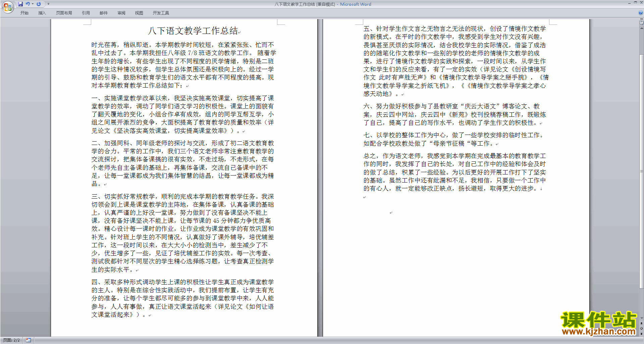
Task: Toggle the ruler button above scrollbar
Action: 642,23
